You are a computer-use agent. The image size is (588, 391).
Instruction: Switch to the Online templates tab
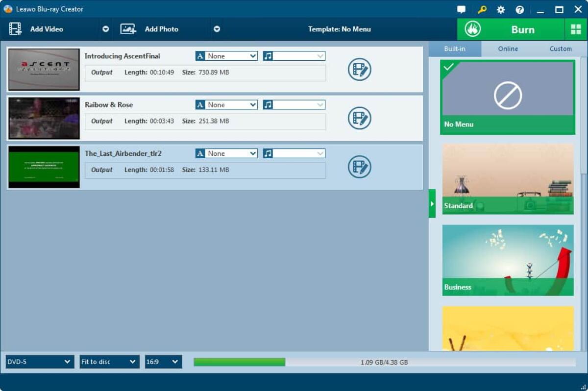tap(508, 49)
